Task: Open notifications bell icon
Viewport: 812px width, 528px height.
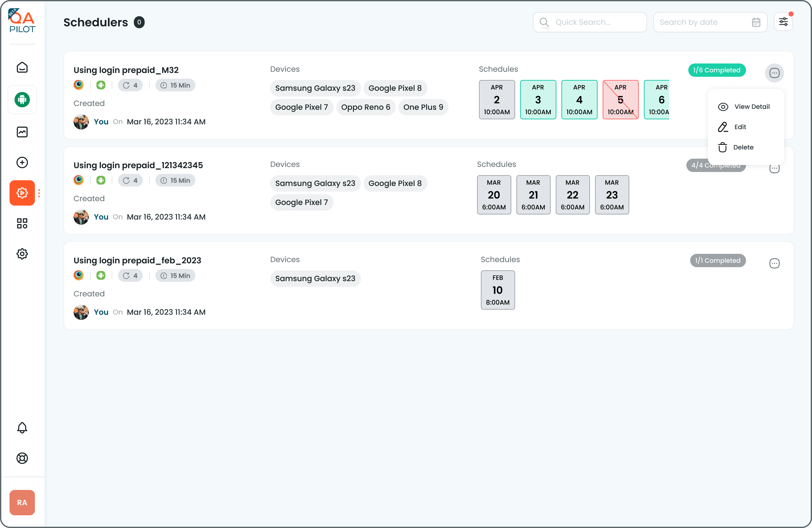Action: click(x=22, y=428)
